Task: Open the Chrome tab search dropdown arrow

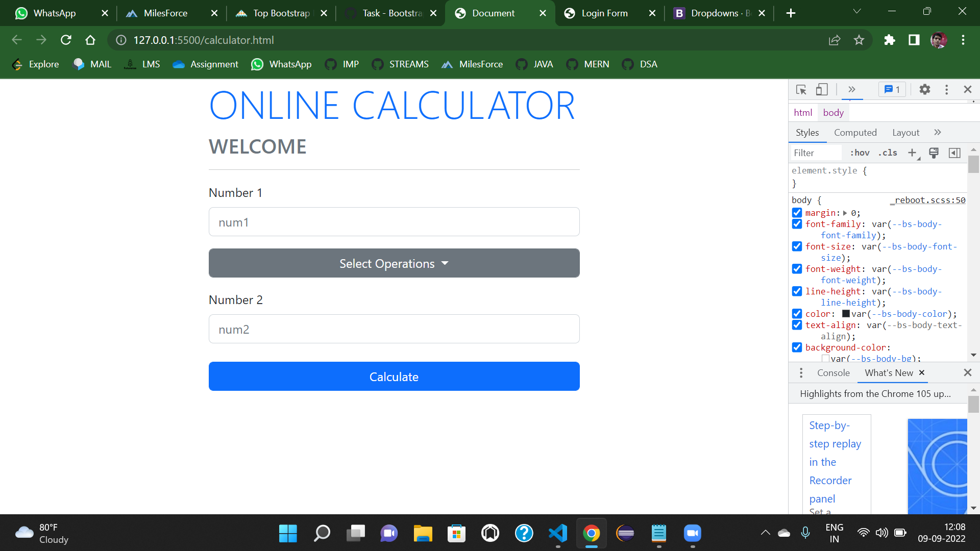Action: [857, 12]
